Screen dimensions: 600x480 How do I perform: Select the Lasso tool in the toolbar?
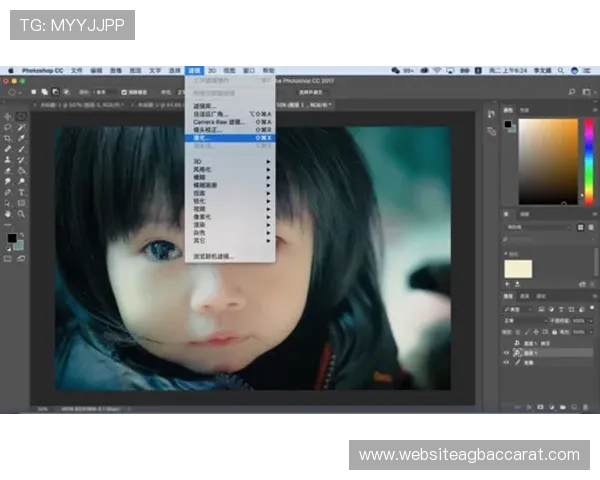[9, 128]
